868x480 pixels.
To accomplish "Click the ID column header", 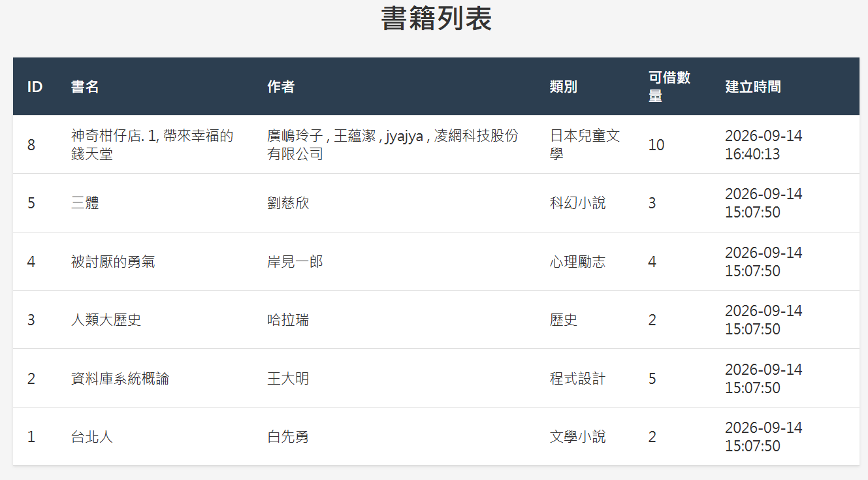I will tap(35, 87).
